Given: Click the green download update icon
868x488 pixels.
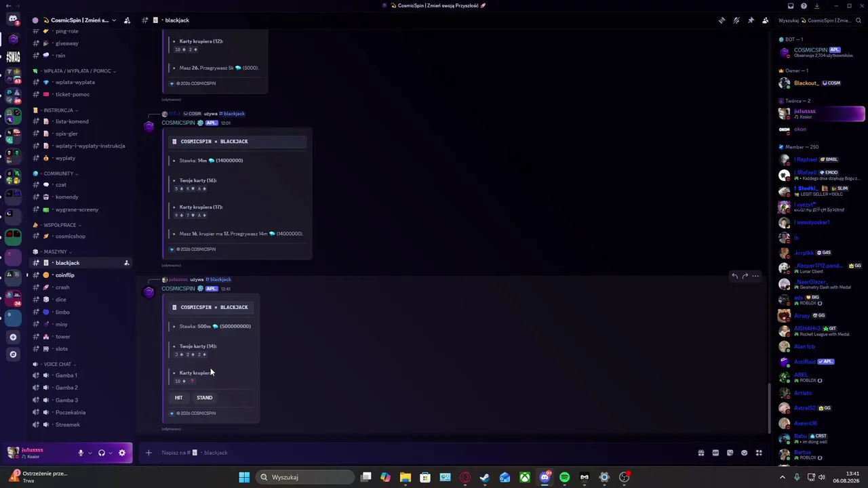Looking at the screenshot, I should (817, 5).
